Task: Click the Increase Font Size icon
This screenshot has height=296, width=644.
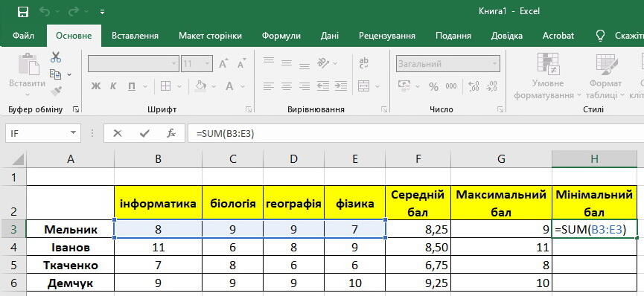Action: click(223, 64)
